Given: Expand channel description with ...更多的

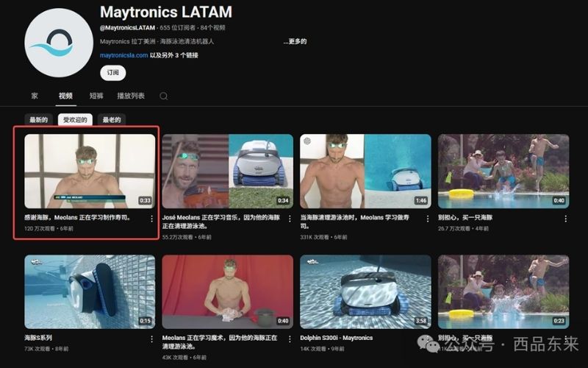Looking at the screenshot, I should (x=295, y=41).
